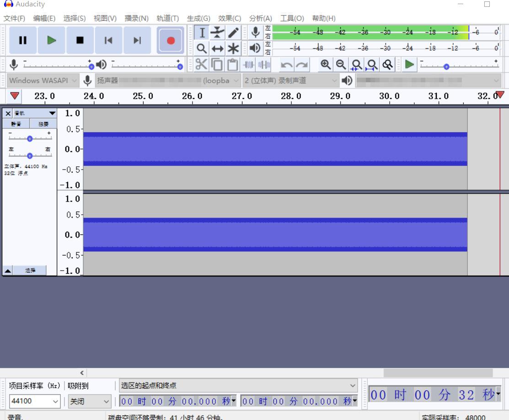Open selection start and end dropdown

point(238,386)
